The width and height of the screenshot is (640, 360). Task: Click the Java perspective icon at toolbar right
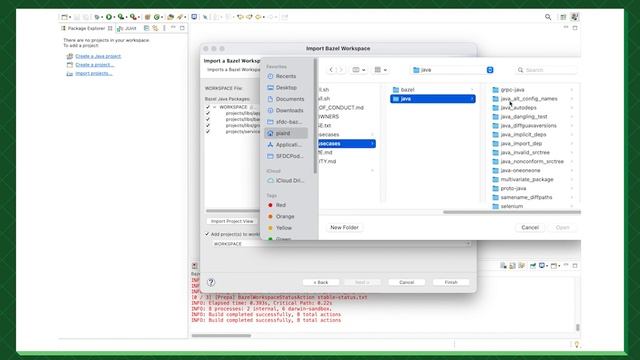click(x=575, y=17)
